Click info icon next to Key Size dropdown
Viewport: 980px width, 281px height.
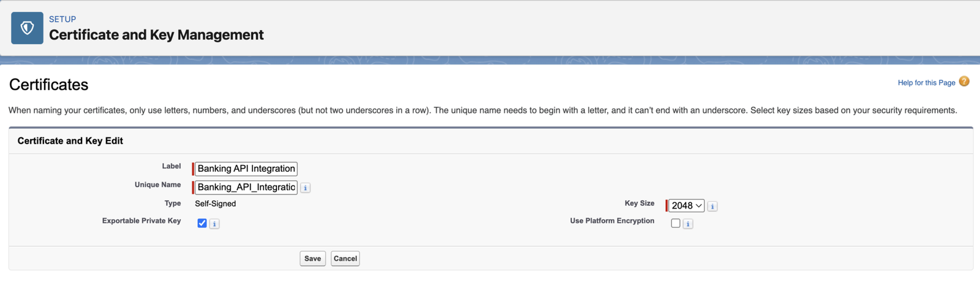tap(712, 206)
